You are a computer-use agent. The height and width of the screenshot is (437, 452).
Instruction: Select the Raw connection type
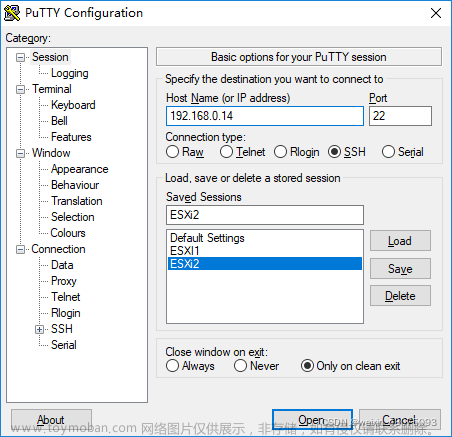172,152
